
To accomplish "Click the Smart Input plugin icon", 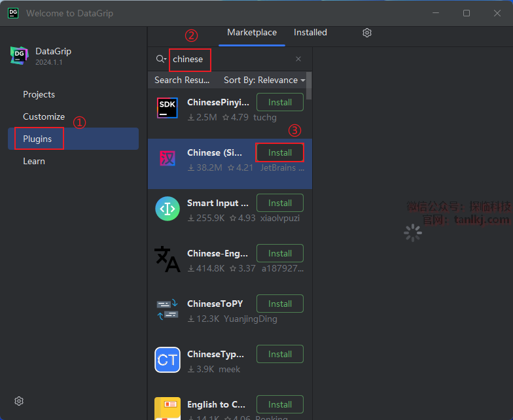I will [x=168, y=209].
